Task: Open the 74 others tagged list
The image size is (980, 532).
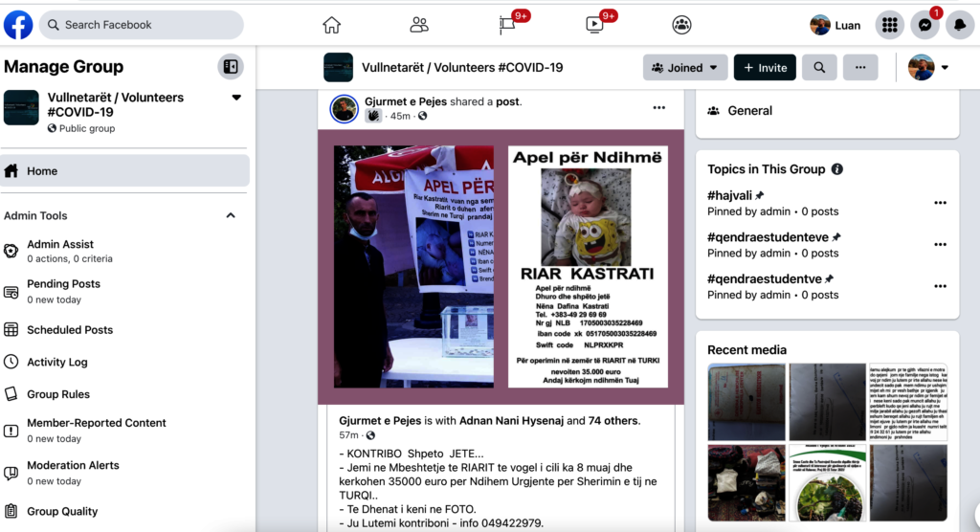Action: (613, 421)
